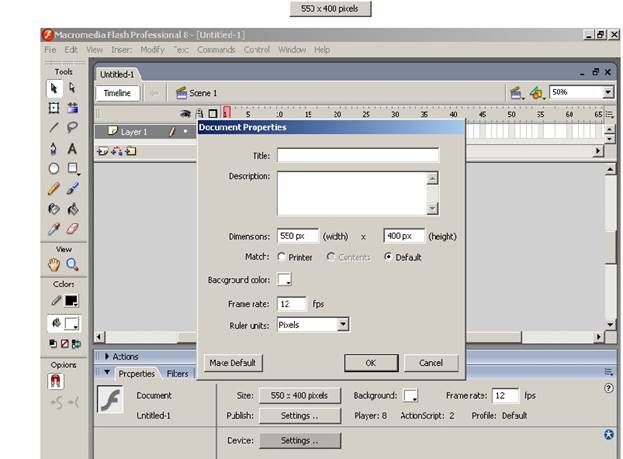Click the Properties panel help icon
Screen dimensions: 623x459
[x=608, y=388]
